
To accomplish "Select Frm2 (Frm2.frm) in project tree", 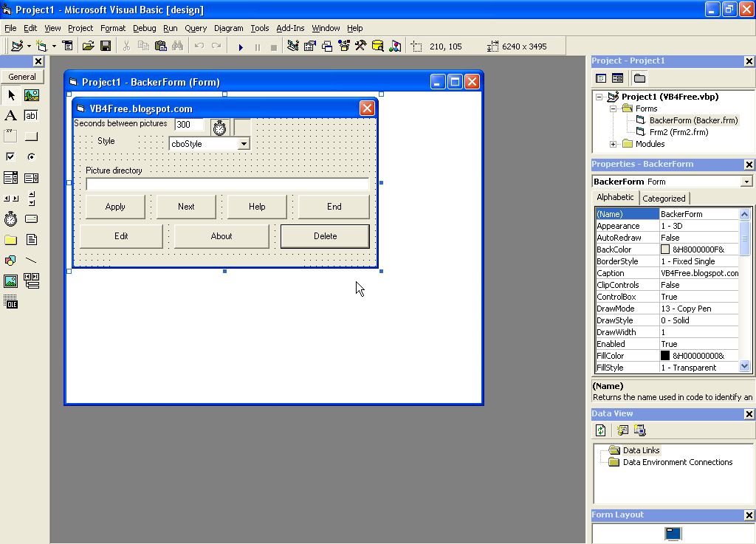I will (678, 132).
